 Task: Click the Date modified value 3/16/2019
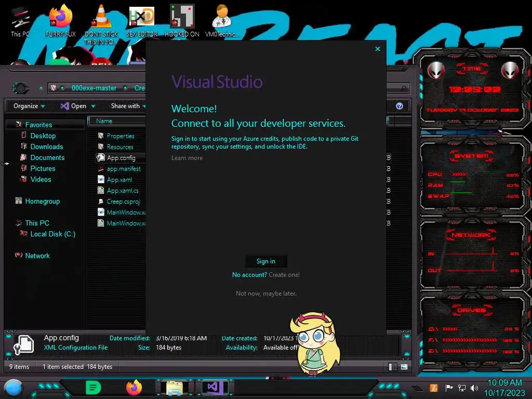[x=181, y=338]
